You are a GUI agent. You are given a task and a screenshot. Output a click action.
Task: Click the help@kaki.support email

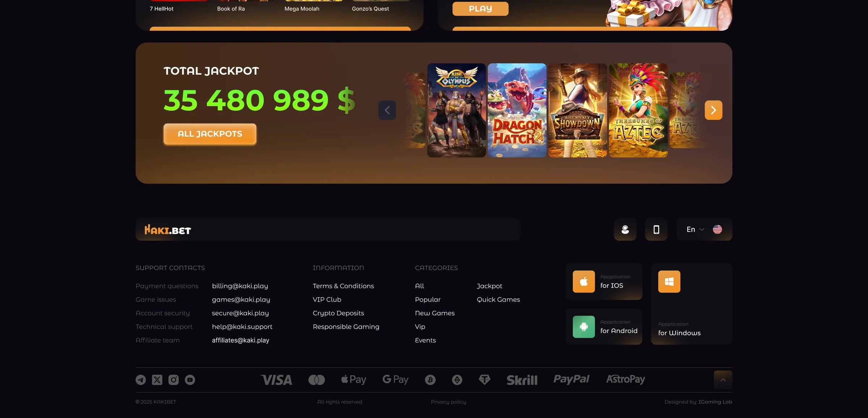coord(242,326)
